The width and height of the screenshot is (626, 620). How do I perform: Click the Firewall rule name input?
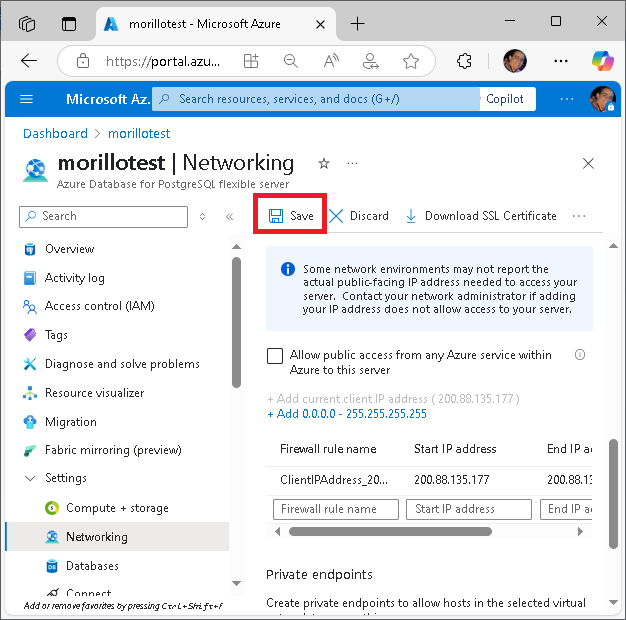(x=336, y=509)
